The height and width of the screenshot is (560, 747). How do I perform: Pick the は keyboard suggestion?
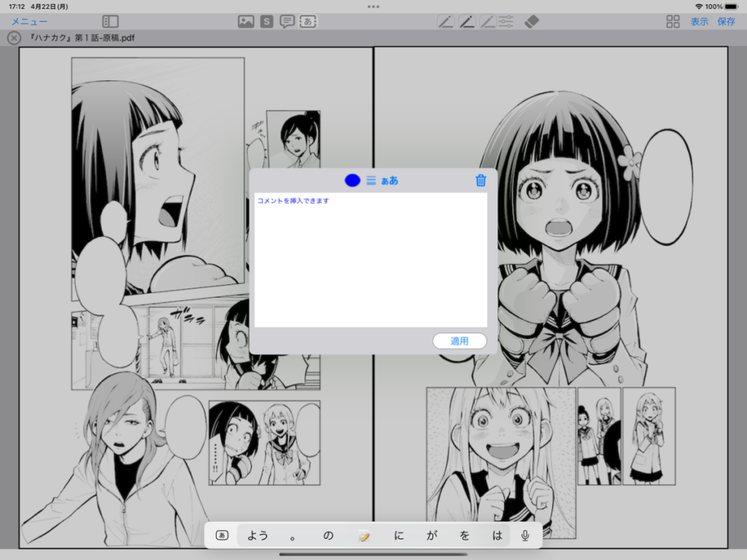[x=498, y=535]
